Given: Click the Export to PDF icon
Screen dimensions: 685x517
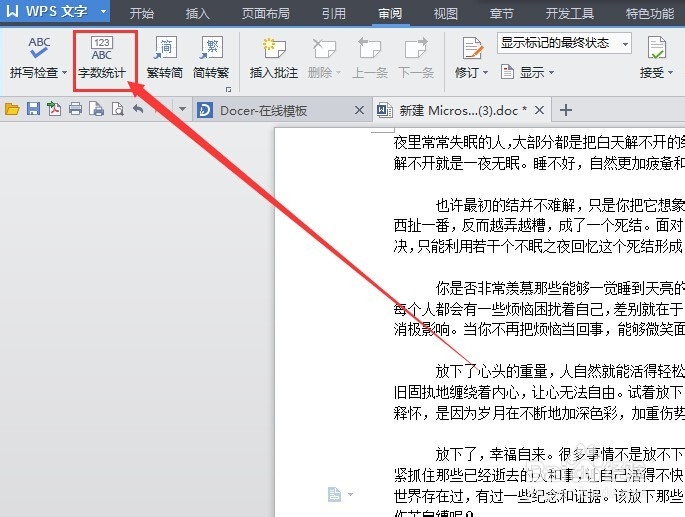Looking at the screenshot, I should point(54,109).
